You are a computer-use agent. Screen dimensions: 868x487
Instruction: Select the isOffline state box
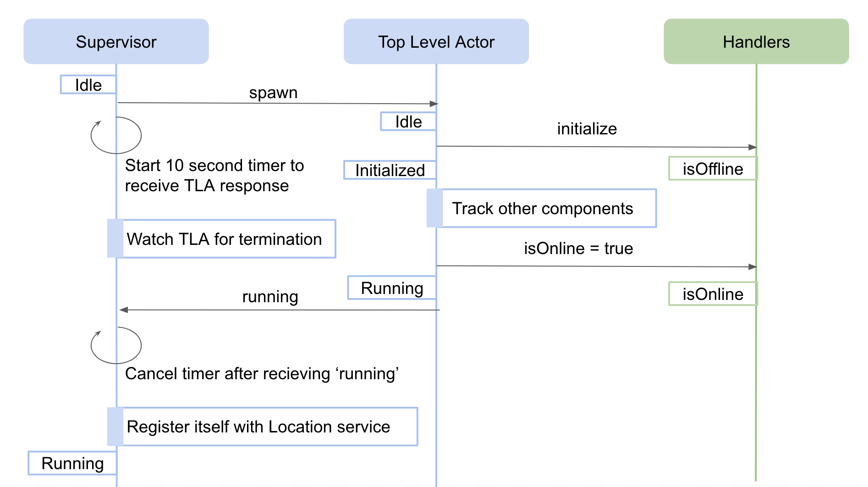coord(712,169)
